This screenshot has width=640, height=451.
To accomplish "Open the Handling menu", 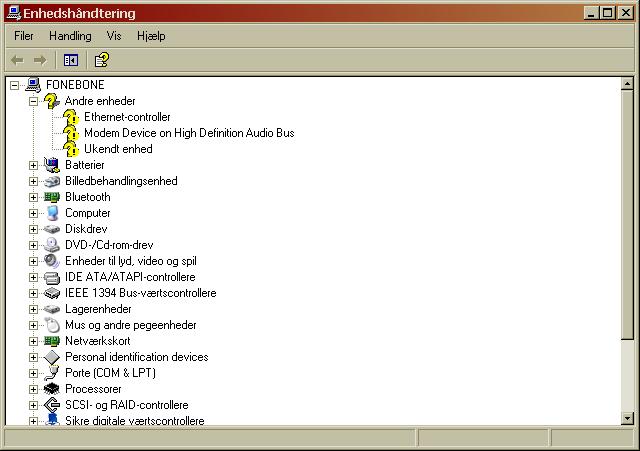I will point(70,36).
